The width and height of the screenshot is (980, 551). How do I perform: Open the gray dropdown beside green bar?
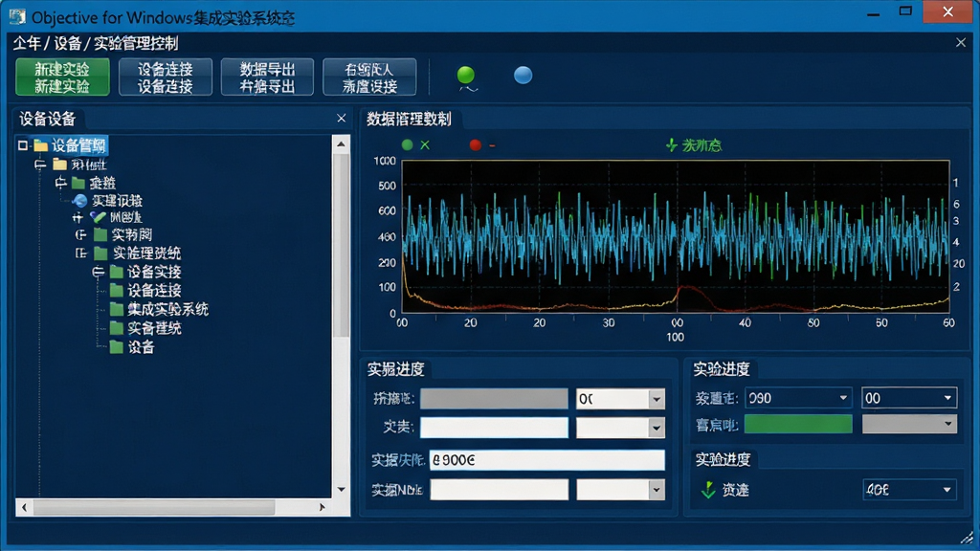pyautogui.click(x=909, y=424)
